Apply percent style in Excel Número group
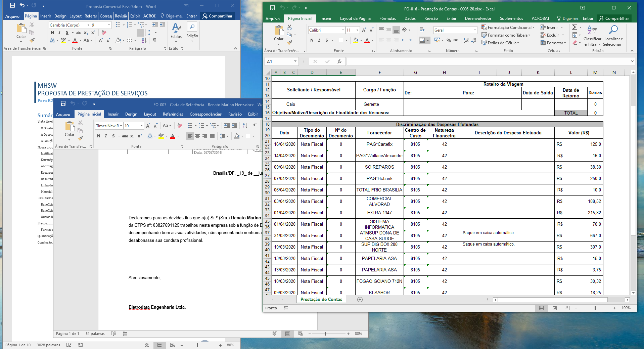Image resolution: width=644 pixels, height=349 pixels. coord(449,40)
